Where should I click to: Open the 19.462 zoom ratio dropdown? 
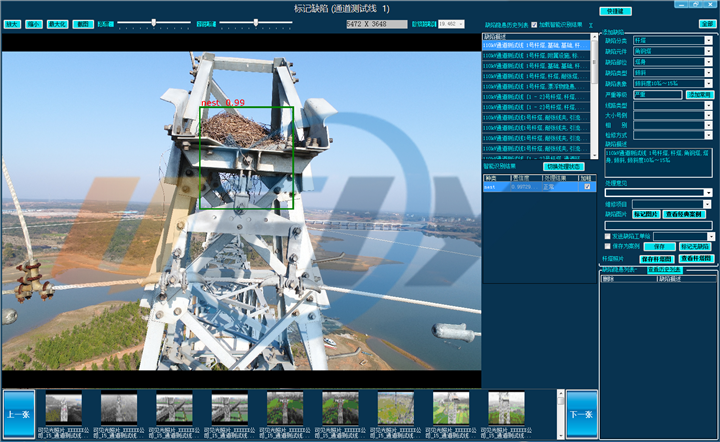coord(461,24)
